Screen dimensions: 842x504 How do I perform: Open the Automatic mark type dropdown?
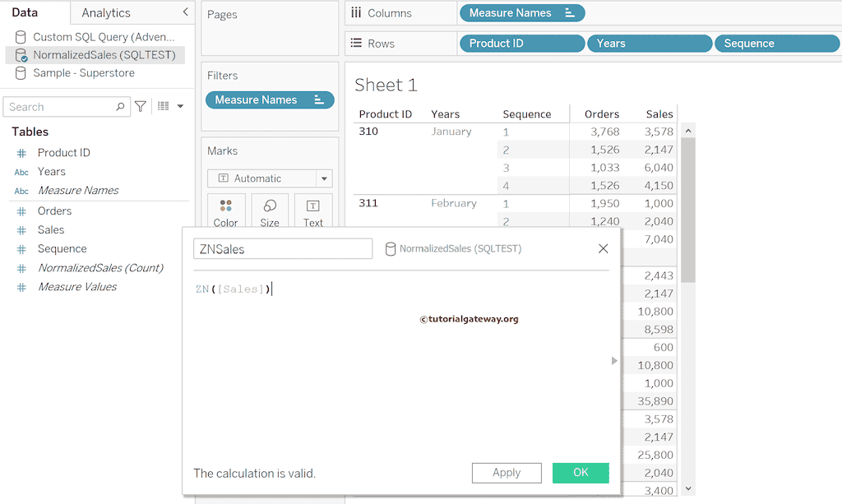pos(325,178)
